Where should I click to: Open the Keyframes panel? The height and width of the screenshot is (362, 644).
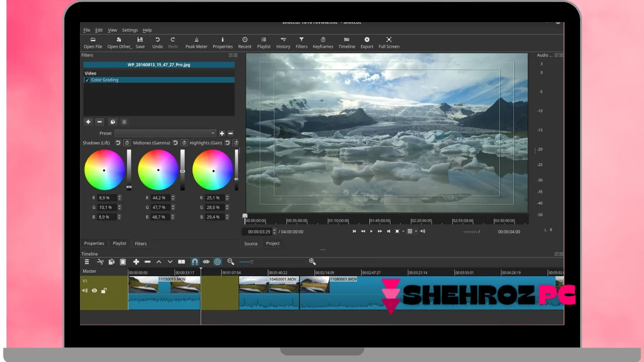click(x=323, y=43)
